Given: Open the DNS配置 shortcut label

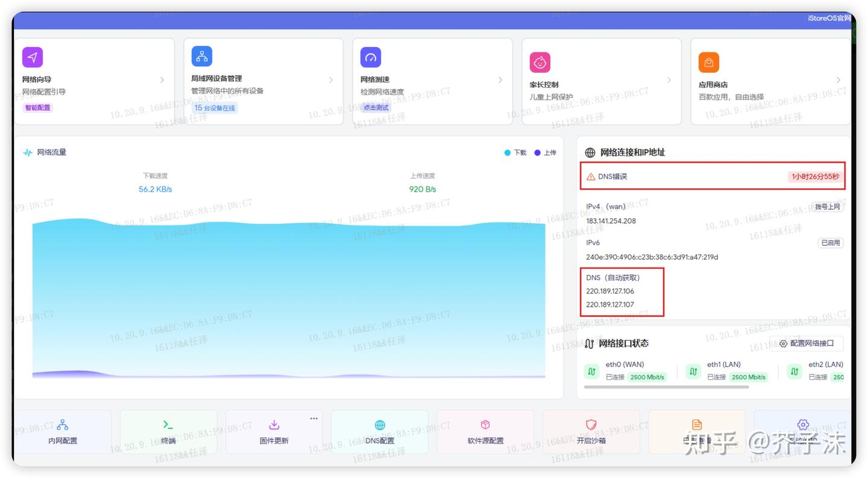Looking at the screenshot, I should [x=380, y=441].
